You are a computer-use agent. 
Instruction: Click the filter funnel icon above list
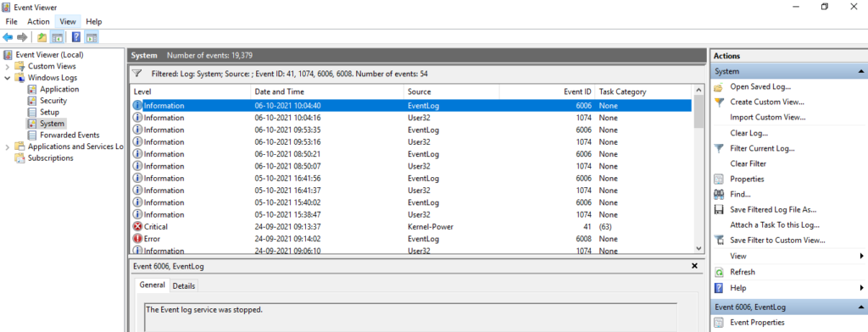click(x=138, y=74)
